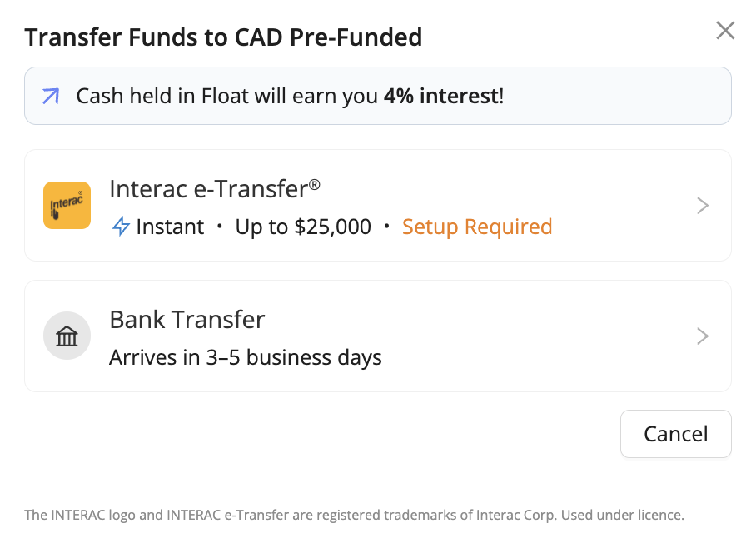Dismiss the dialog with the X

click(725, 31)
